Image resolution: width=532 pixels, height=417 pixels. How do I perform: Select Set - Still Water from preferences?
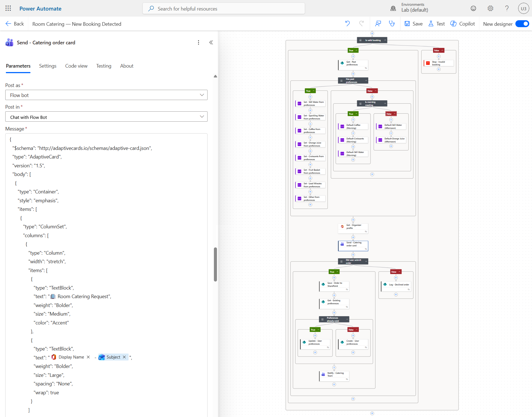[x=310, y=104]
